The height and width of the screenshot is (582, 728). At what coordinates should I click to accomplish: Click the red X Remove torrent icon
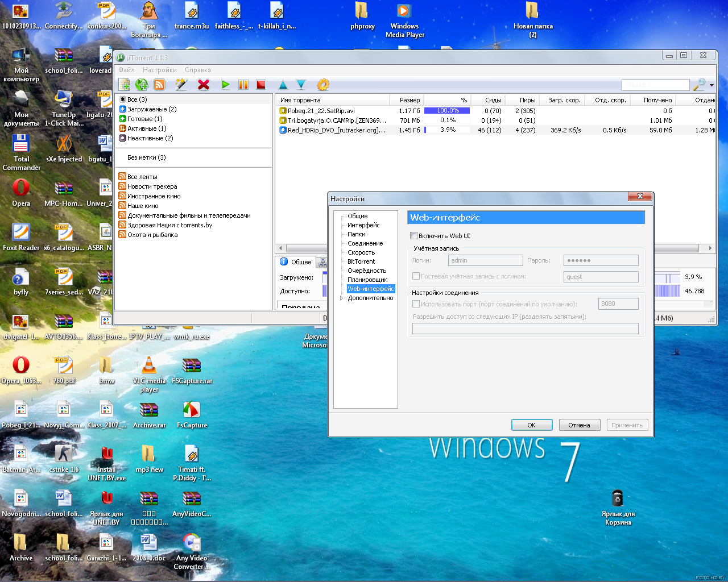[204, 85]
